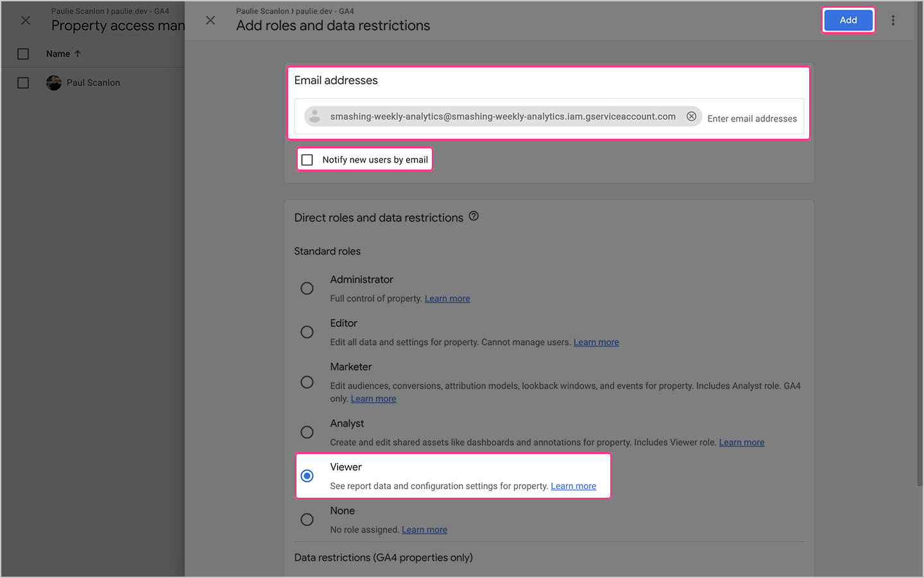Set the role to None

[307, 519]
